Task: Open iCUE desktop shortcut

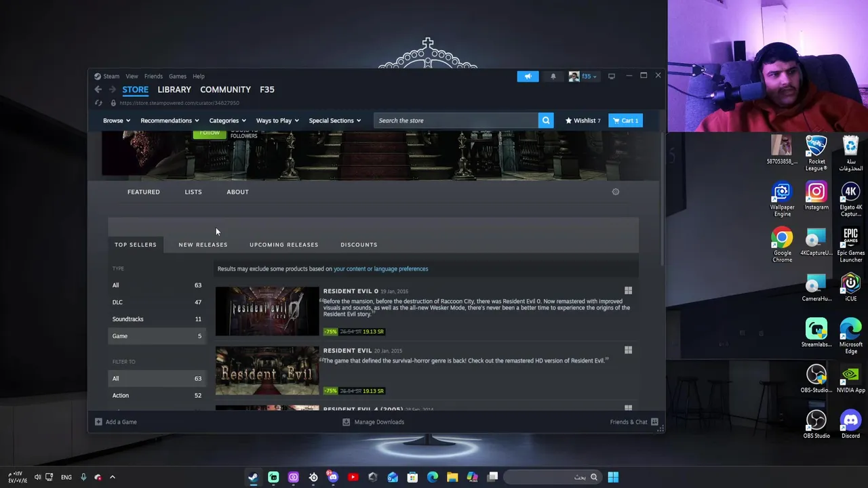Action: click(x=850, y=287)
